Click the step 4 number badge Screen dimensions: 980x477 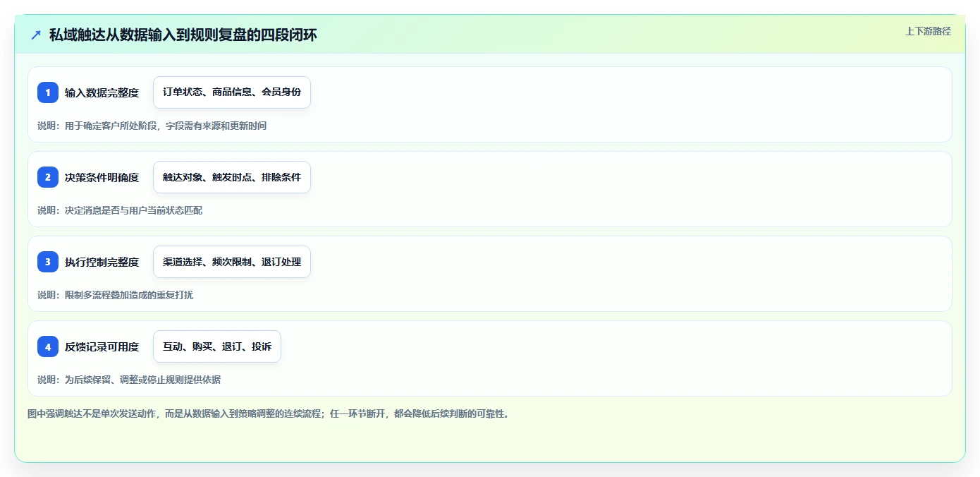click(48, 346)
